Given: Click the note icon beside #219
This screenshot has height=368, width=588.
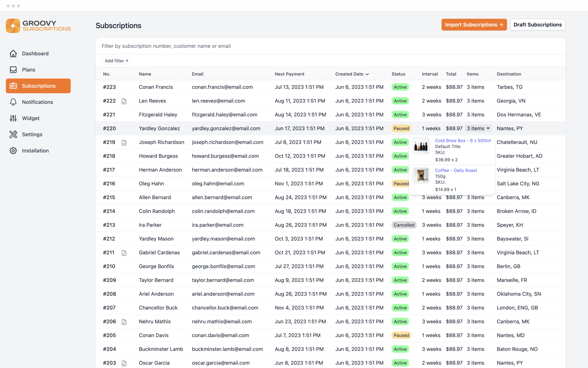Looking at the screenshot, I should pyautogui.click(x=124, y=143).
